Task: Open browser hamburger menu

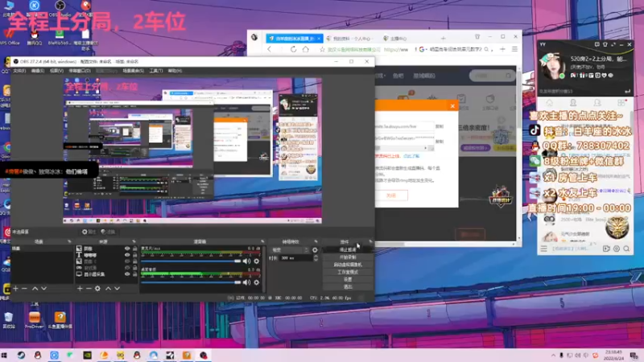Action: pyautogui.click(x=514, y=49)
